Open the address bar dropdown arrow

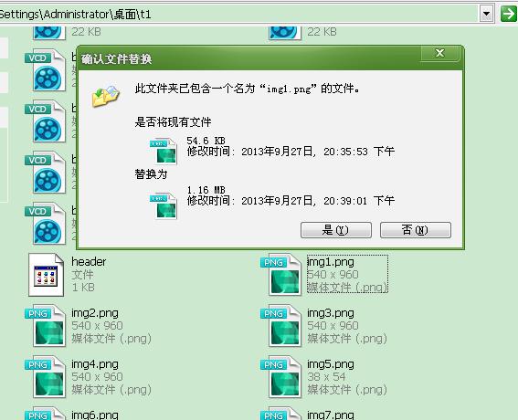(x=486, y=15)
